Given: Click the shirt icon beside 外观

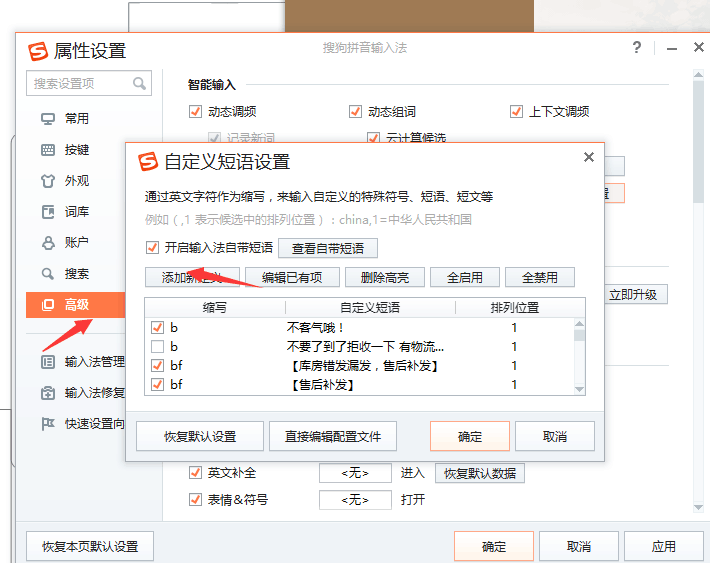Looking at the screenshot, I should coord(48,181).
